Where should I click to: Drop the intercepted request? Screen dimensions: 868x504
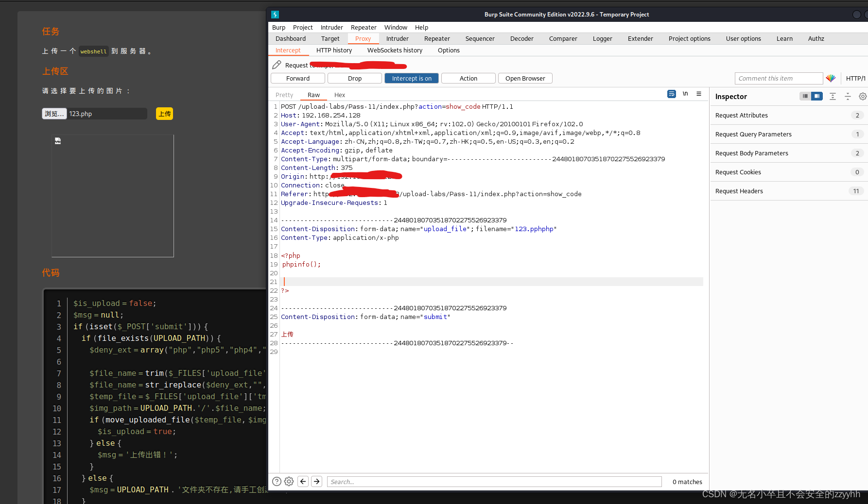355,78
